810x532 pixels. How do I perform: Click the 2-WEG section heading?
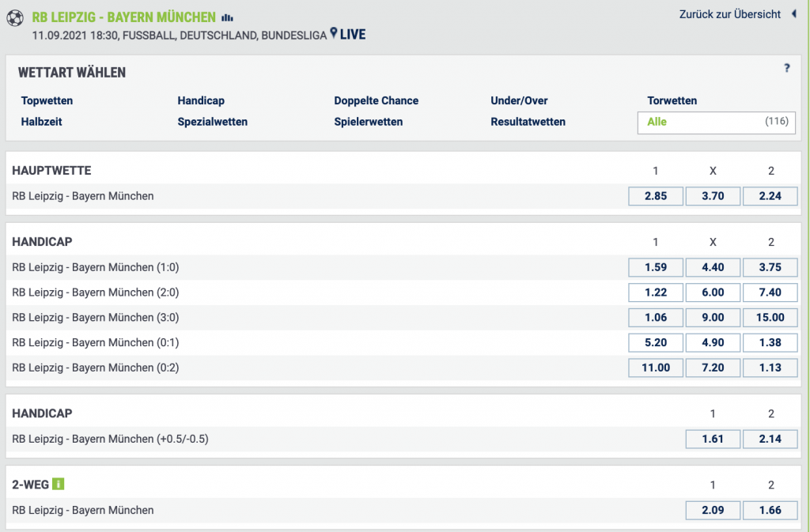pos(31,485)
